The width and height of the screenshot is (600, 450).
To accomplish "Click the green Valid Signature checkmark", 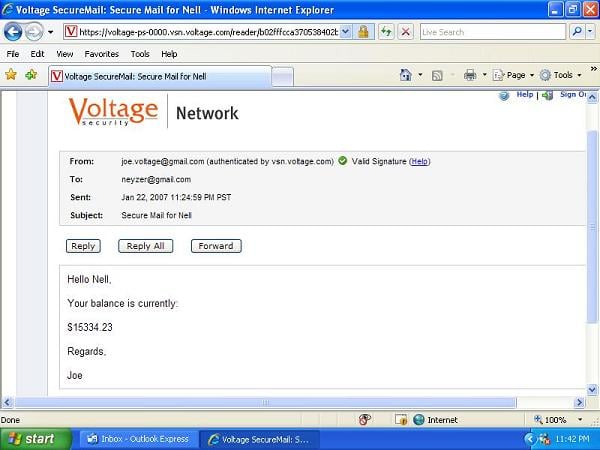I will 342,161.
